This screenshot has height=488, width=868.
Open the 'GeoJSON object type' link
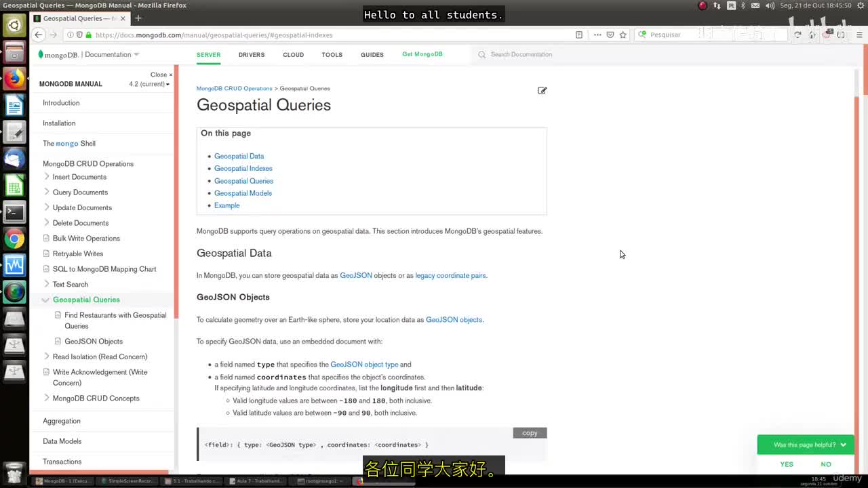point(364,365)
